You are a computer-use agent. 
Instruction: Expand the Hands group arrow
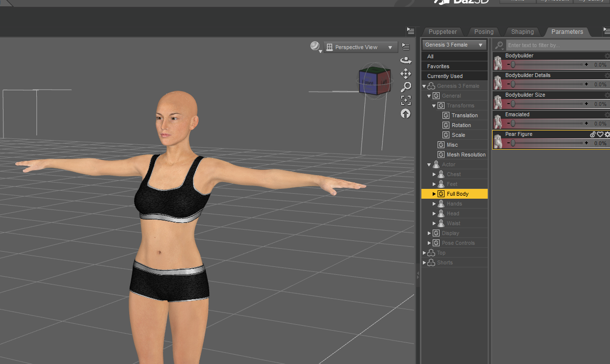[x=434, y=204]
